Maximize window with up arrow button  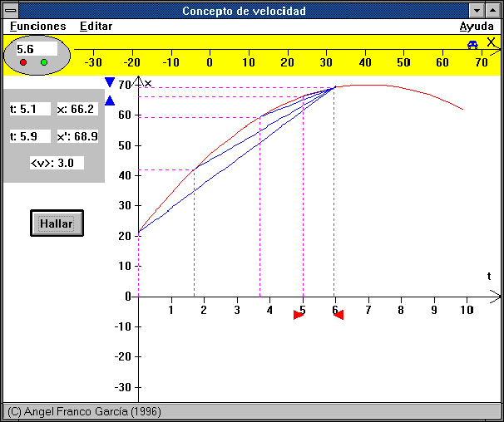click(x=492, y=11)
